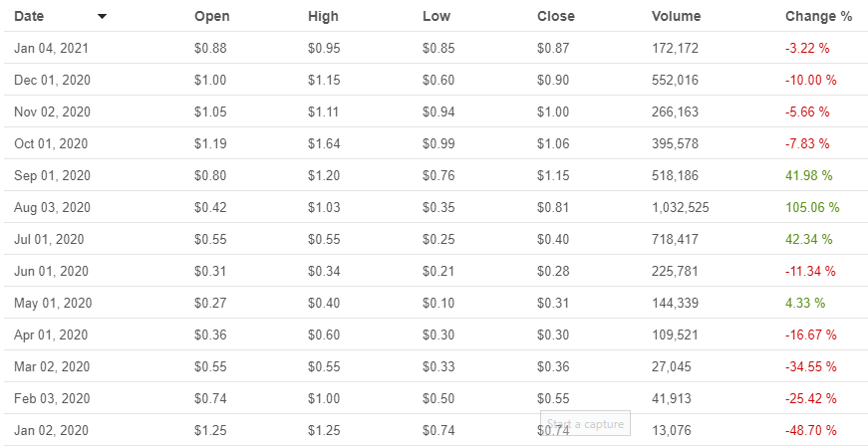Viewport: 868px width, 448px height.
Task: Select the Aug 03, 2020 date cell
Action: pyautogui.click(x=53, y=207)
